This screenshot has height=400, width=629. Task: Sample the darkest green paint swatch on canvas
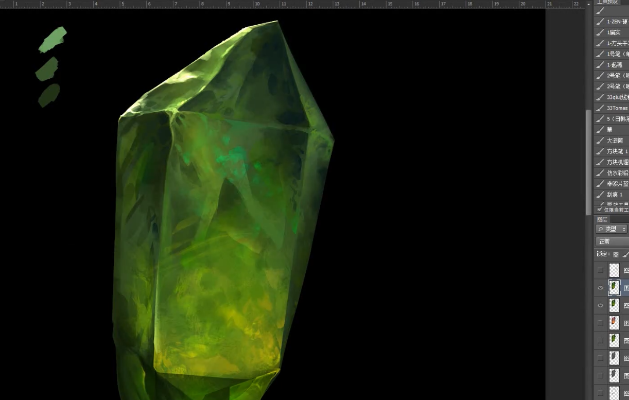pos(49,95)
